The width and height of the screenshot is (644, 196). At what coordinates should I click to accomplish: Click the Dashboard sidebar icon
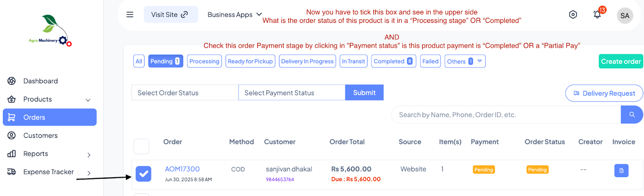(12, 81)
